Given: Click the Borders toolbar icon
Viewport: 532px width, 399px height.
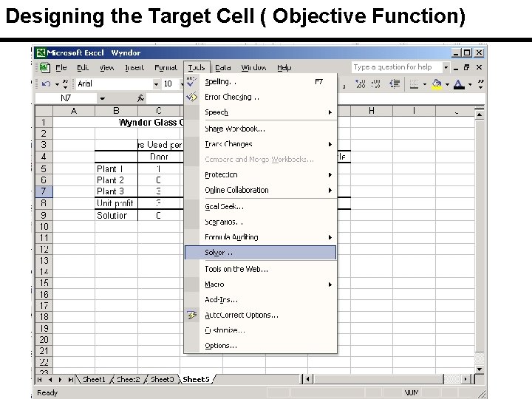Looking at the screenshot, I should (x=414, y=83).
